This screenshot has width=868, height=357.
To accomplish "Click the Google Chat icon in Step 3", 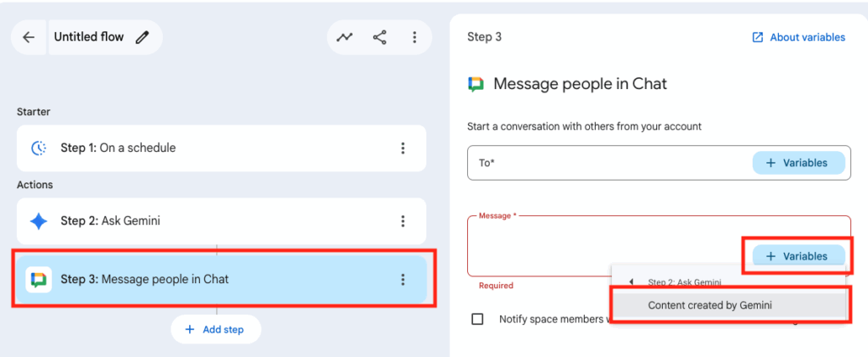I will tap(39, 279).
